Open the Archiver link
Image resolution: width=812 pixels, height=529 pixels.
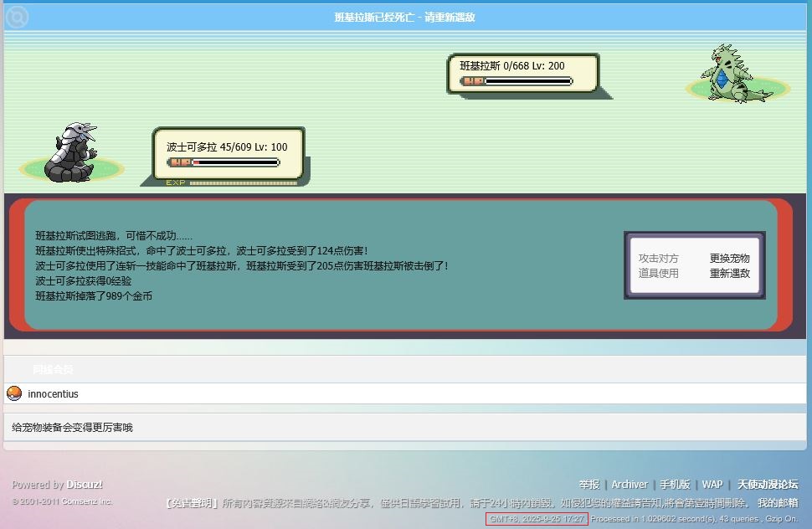coord(630,485)
